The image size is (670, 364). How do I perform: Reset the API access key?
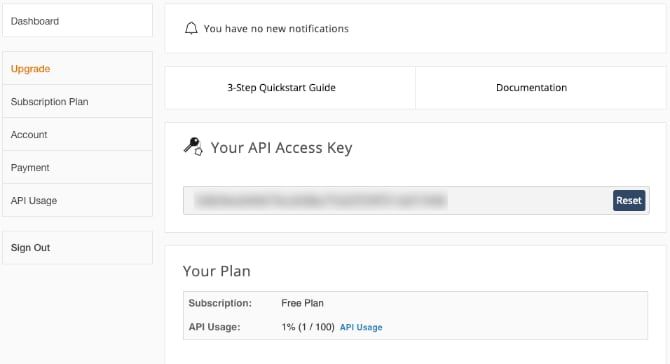629,200
